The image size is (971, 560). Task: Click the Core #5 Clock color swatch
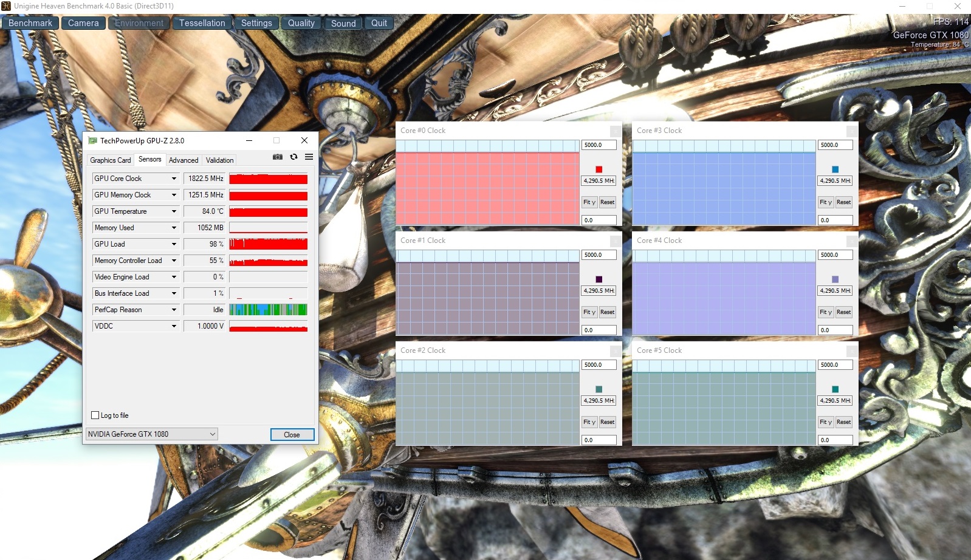[835, 389]
